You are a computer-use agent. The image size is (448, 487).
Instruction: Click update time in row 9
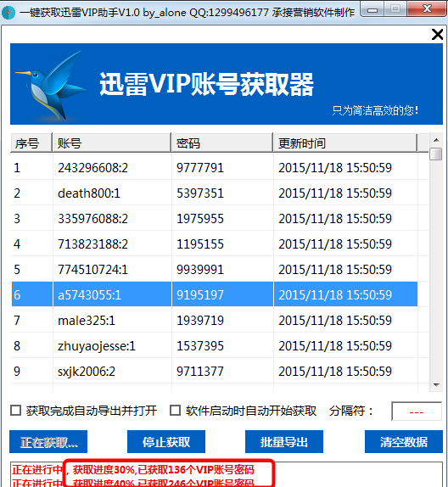[x=335, y=372]
